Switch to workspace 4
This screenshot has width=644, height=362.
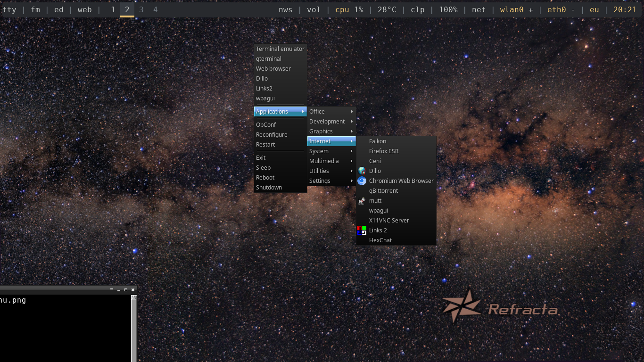(156, 9)
